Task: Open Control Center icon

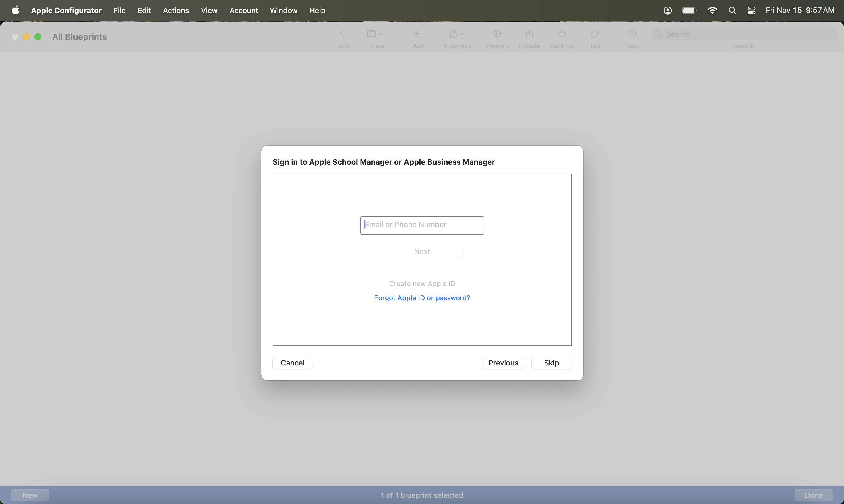Action: coord(752,11)
